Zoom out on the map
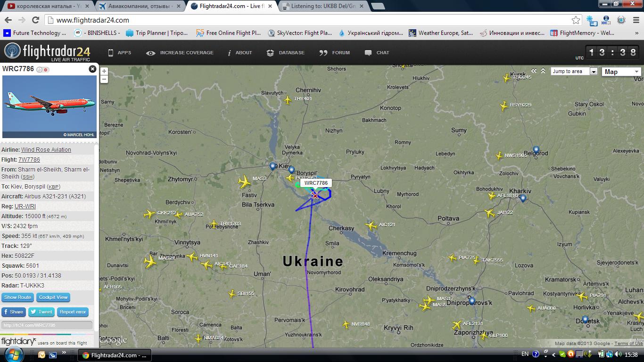The height and width of the screenshot is (362, 644). tap(104, 79)
